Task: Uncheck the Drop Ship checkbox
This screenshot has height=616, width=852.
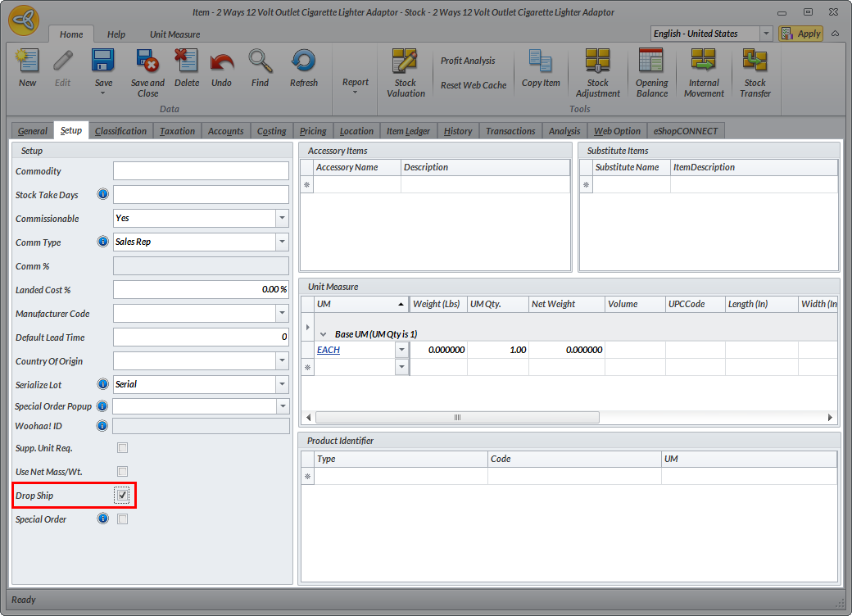Action: point(123,496)
